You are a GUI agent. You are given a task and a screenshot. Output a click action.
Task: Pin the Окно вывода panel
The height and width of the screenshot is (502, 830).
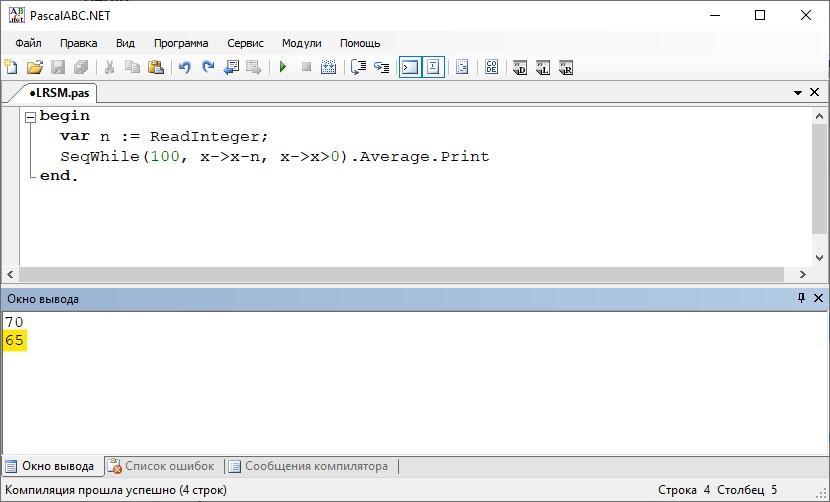801,298
